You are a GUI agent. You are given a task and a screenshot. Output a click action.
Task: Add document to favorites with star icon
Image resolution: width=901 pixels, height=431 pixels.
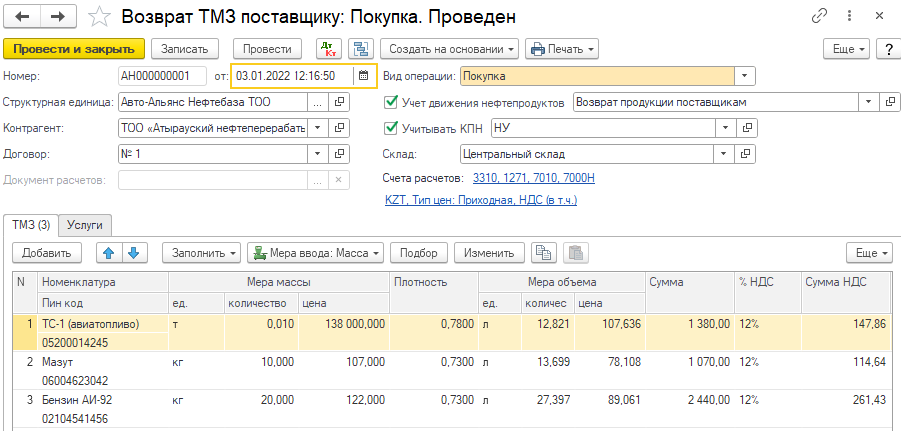tap(99, 17)
